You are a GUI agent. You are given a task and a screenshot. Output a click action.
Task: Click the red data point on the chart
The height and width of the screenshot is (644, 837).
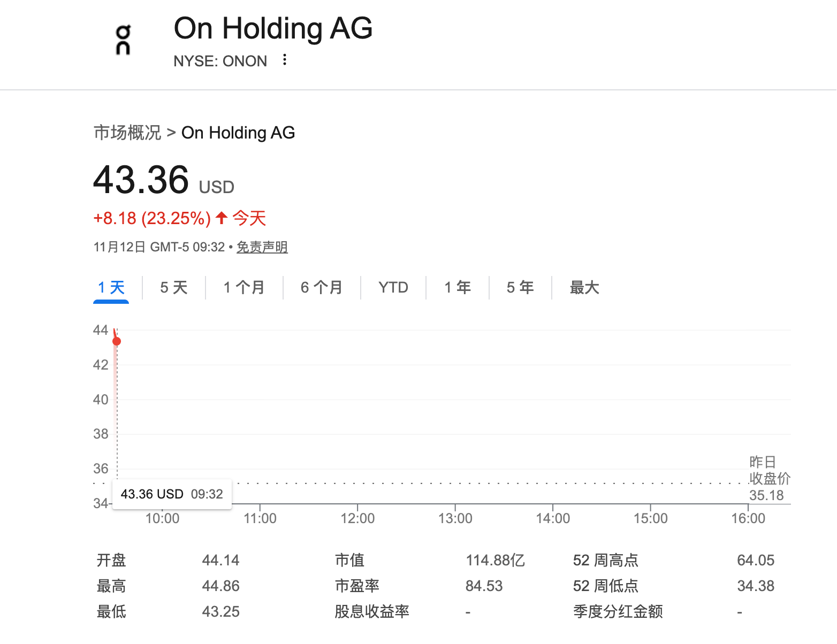(x=117, y=341)
